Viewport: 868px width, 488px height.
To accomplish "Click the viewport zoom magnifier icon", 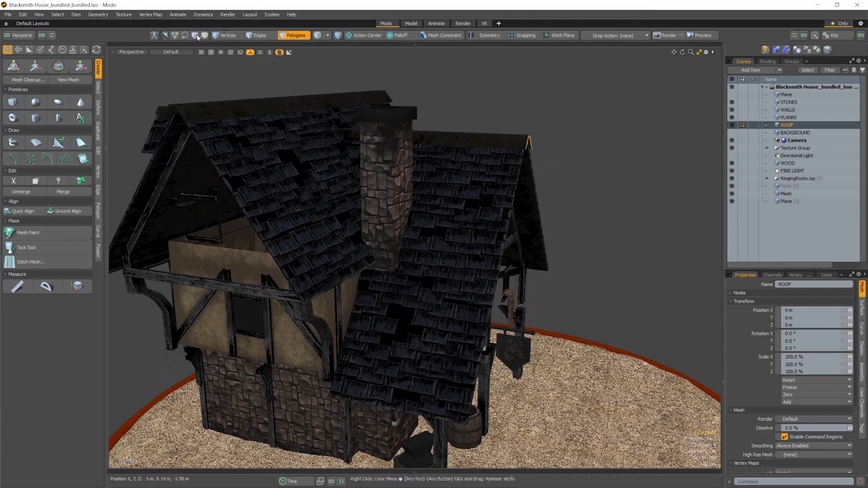I will click(691, 52).
